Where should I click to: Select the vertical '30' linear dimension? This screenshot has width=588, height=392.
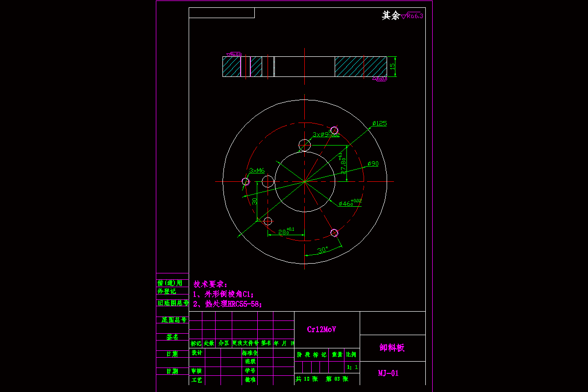point(254,201)
